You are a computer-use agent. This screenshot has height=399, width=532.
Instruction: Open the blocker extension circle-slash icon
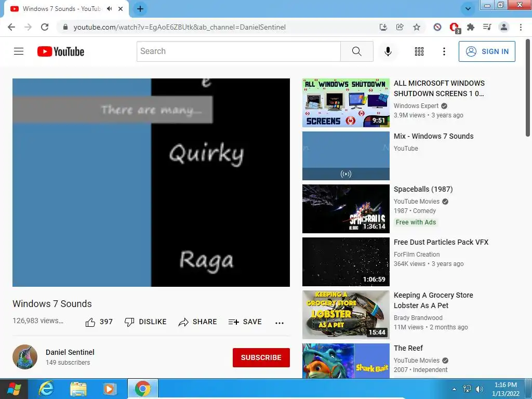coord(437,27)
